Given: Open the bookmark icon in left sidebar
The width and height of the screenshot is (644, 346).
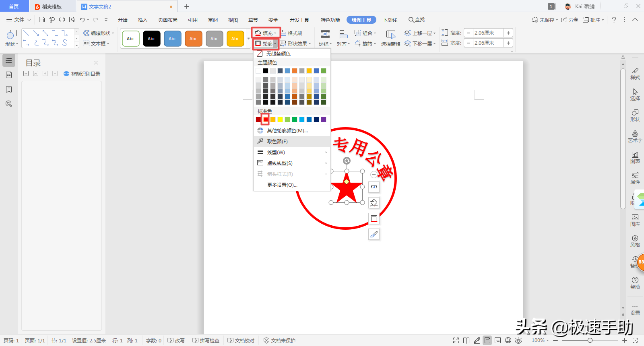Looking at the screenshot, I should 9,89.
